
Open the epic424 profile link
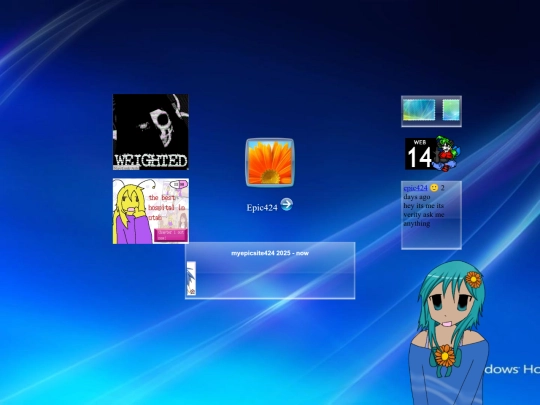click(x=415, y=188)
